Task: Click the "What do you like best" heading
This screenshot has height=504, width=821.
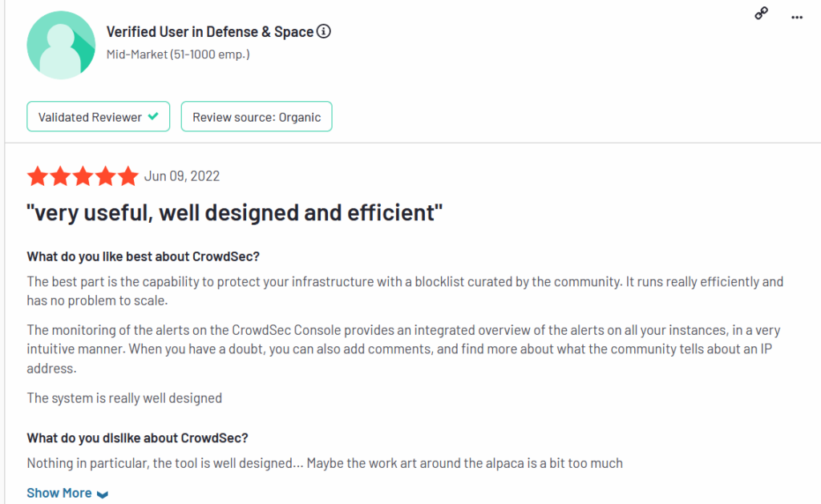Action: pyautogui.click(x=144, y=256)
